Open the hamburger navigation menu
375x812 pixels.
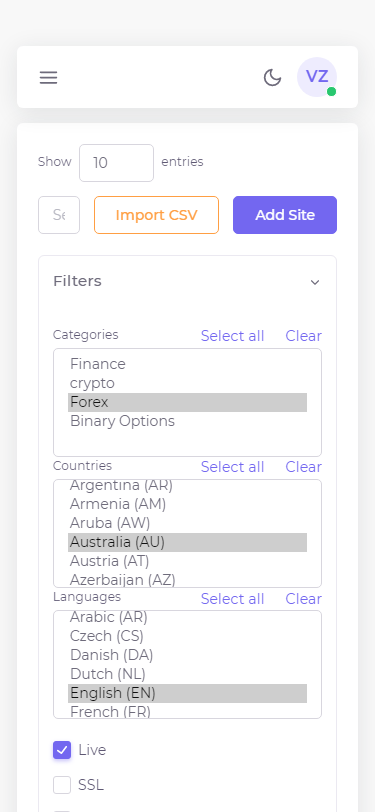click(x=49, y=78)
